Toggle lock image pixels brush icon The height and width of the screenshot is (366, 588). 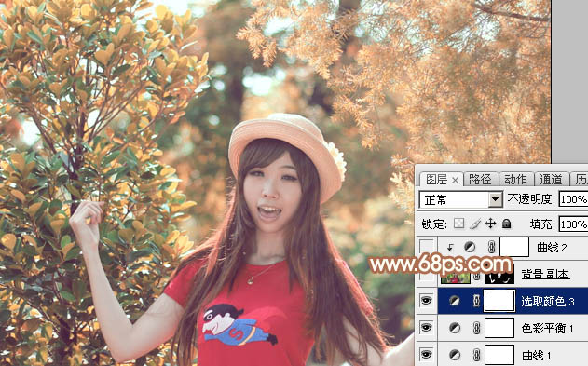pos(475,224)
